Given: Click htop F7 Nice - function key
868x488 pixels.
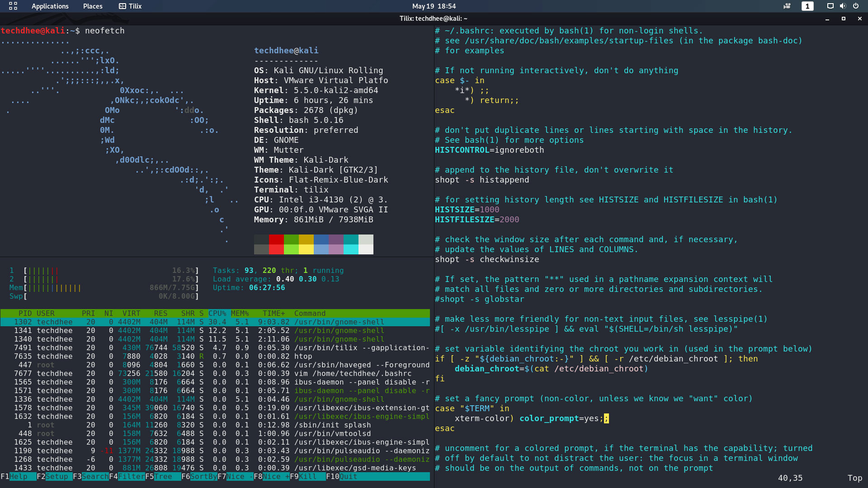Looking at the screenshot, I should (236, 477).
